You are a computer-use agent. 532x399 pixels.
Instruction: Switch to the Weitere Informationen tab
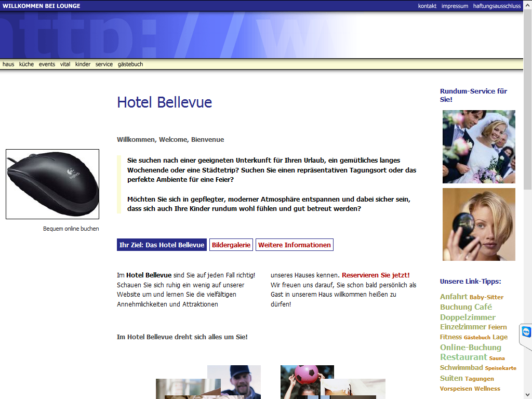(x=295, y=245)
